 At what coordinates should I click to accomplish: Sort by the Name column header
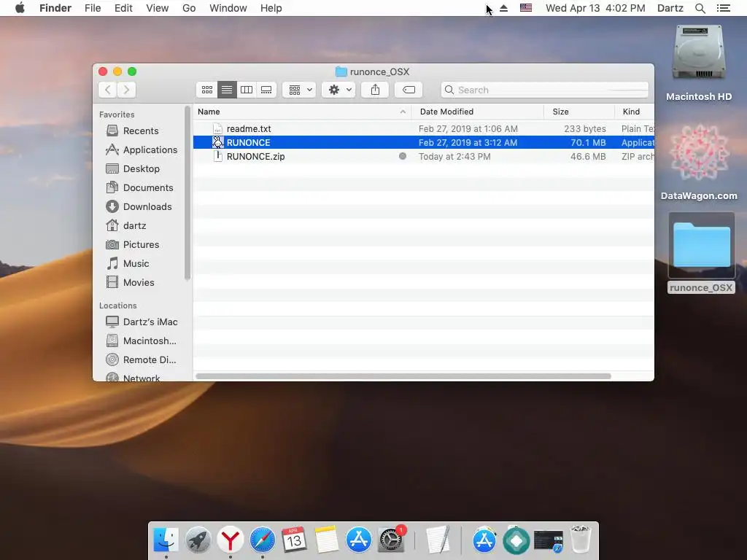tap(302, 112)
